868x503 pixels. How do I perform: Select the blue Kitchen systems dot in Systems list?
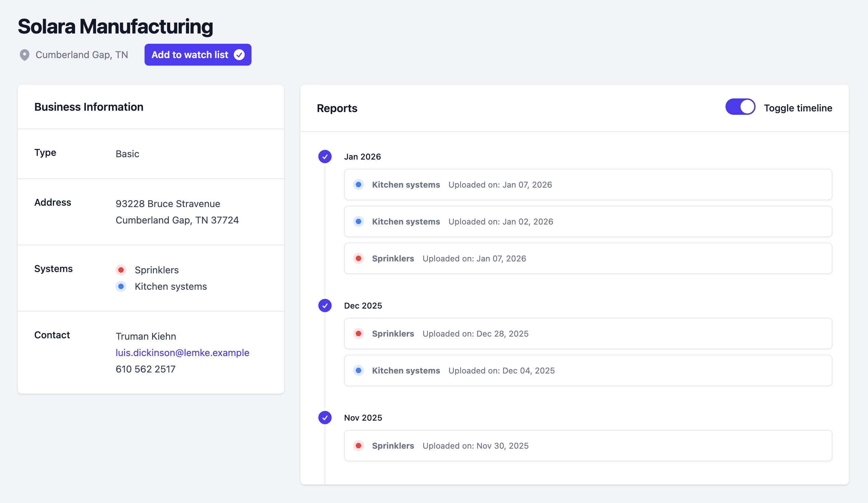[x=121, y=286]
